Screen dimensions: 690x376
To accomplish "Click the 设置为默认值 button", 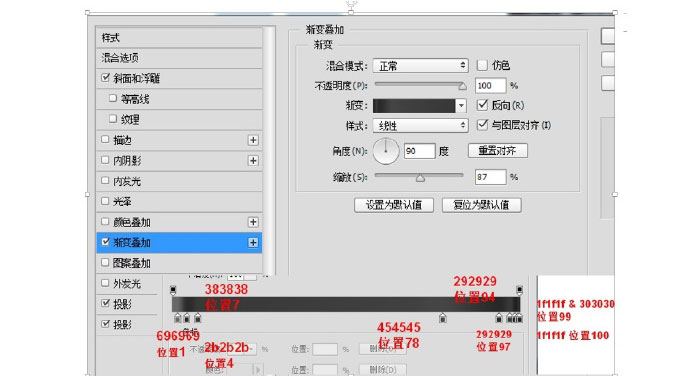I will (394, 205).
